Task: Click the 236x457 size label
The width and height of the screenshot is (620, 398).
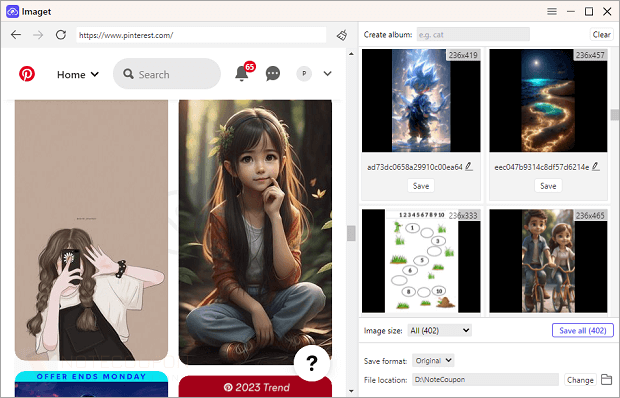Action: pyautogui.click(x=590, y=55)
